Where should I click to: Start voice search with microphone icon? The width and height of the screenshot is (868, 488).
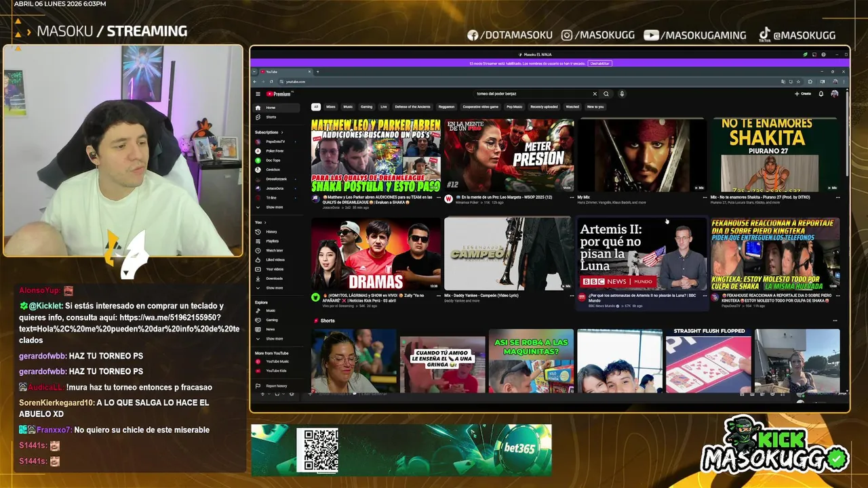[x=622, y=94]
